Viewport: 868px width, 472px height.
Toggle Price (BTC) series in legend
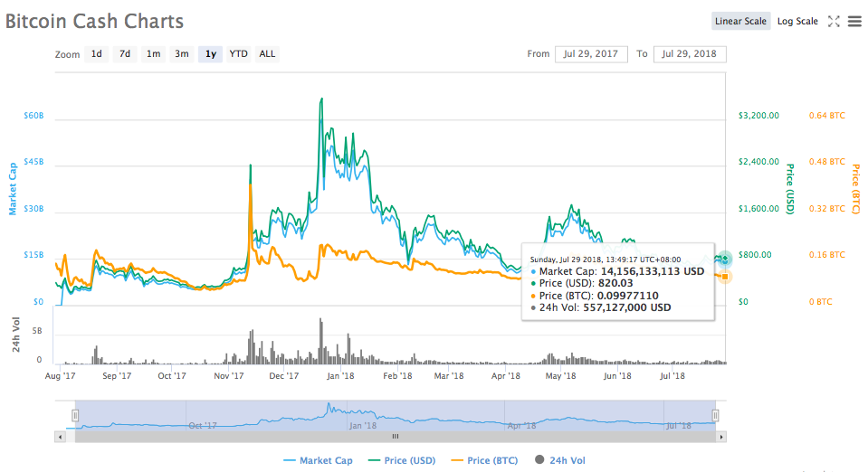tap(484, 460)
